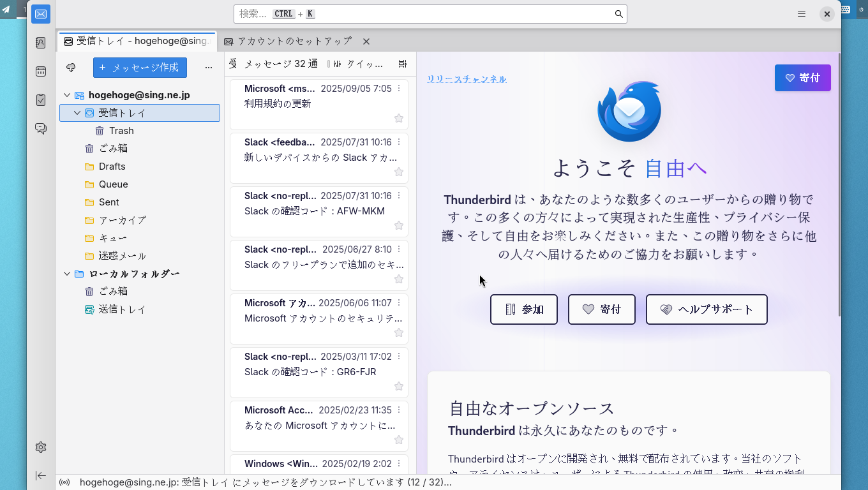Select the アーカイブ folder
Screen dimensions: 868x490
[x=140, y=220]
